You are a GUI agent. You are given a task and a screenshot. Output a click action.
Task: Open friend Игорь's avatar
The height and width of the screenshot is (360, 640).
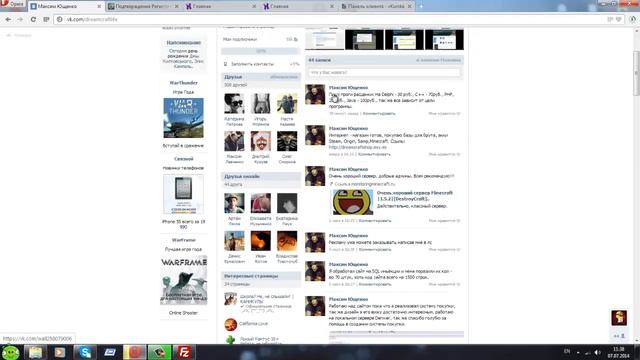(260, 104)
